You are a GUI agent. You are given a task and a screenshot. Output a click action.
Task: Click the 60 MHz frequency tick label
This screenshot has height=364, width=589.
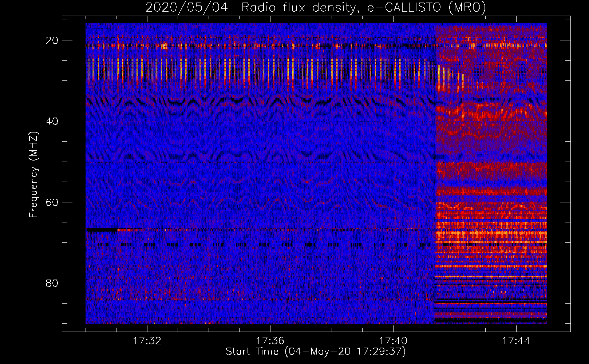52,202
